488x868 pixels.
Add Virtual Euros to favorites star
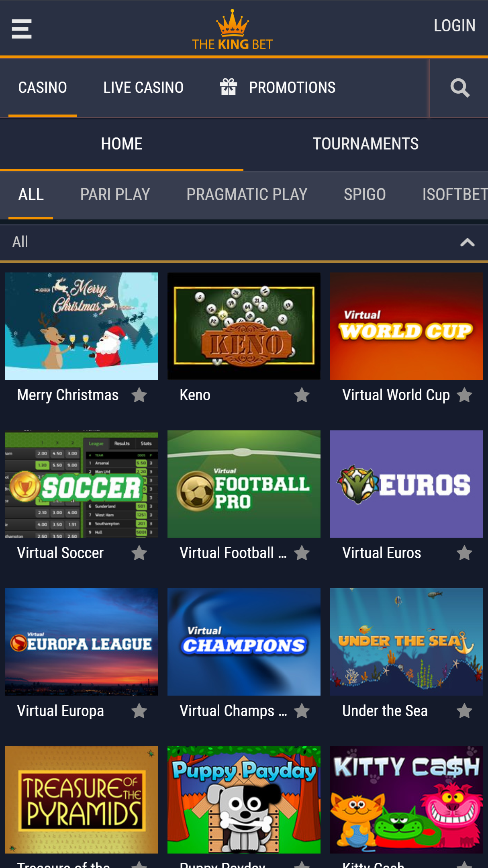(465, 553)
